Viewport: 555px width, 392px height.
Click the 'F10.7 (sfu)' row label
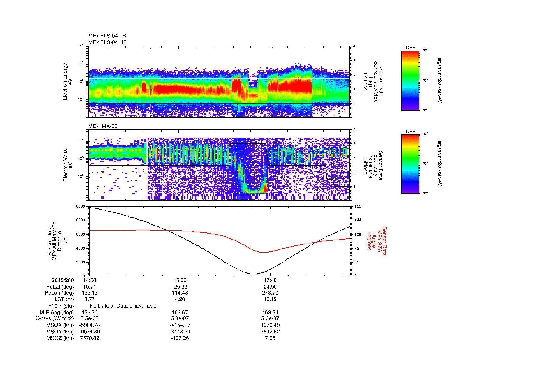click(x=61, y=306)
